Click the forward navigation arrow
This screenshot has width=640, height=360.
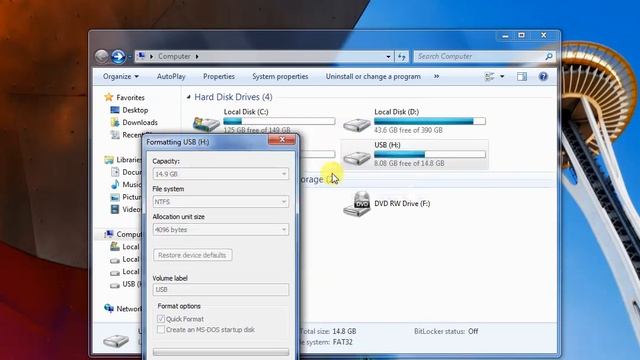point(118,56)
